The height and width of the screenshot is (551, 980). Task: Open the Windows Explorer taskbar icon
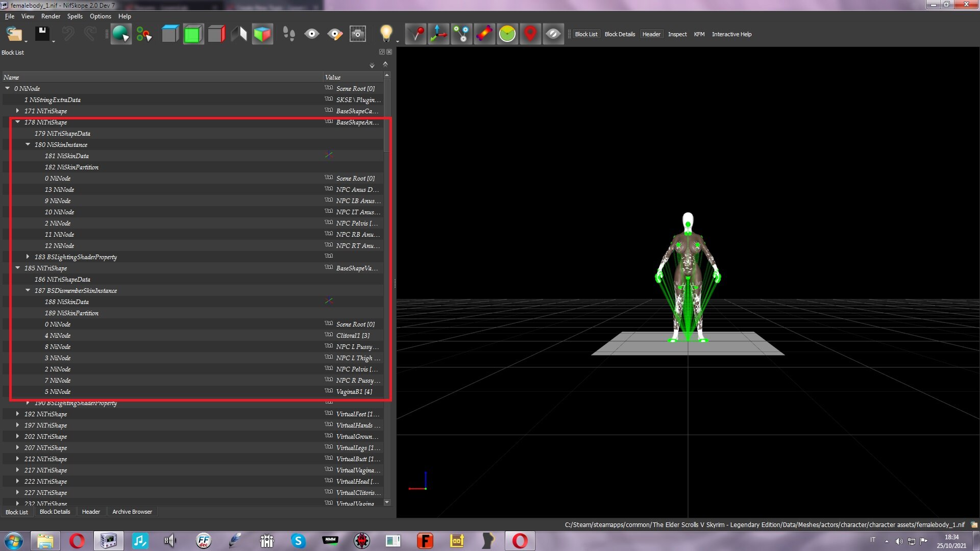pos(45,541)
